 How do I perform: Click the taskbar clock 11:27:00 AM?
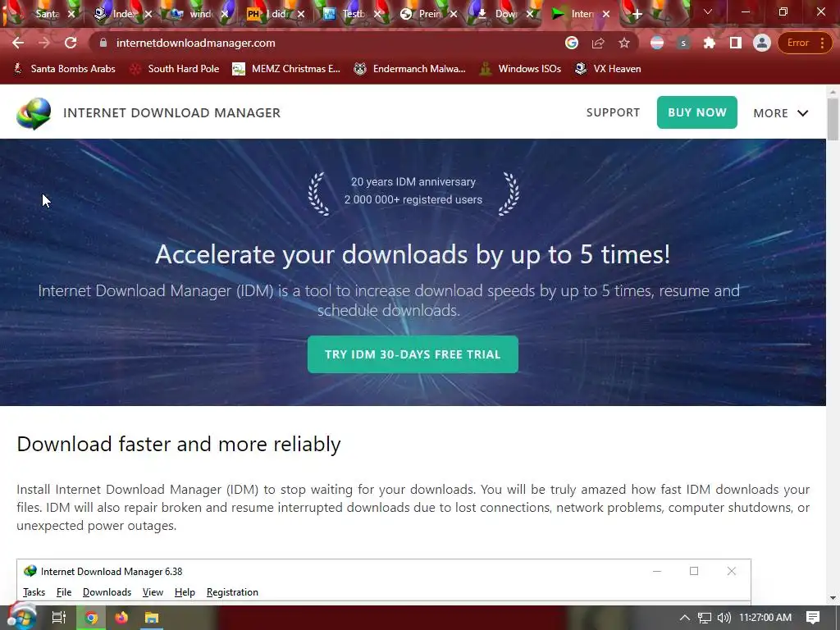click(x=765, y=618)
